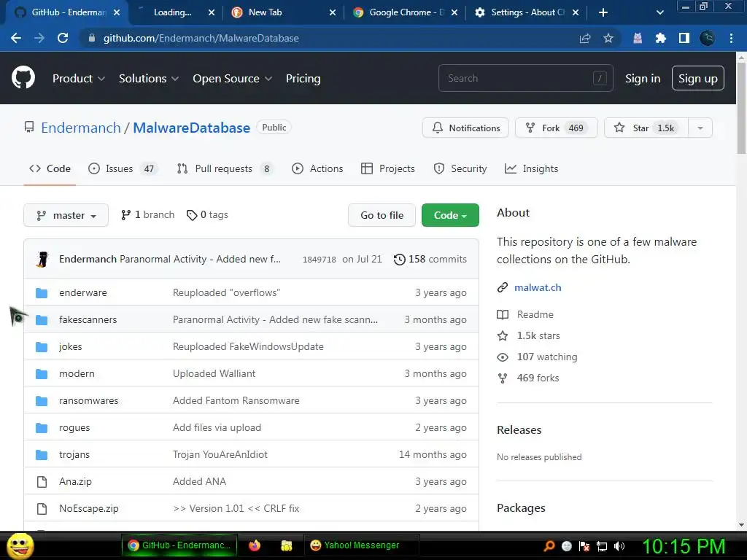Toggle Chrome side panel icon
747x560 pixels.
[684, 38]
